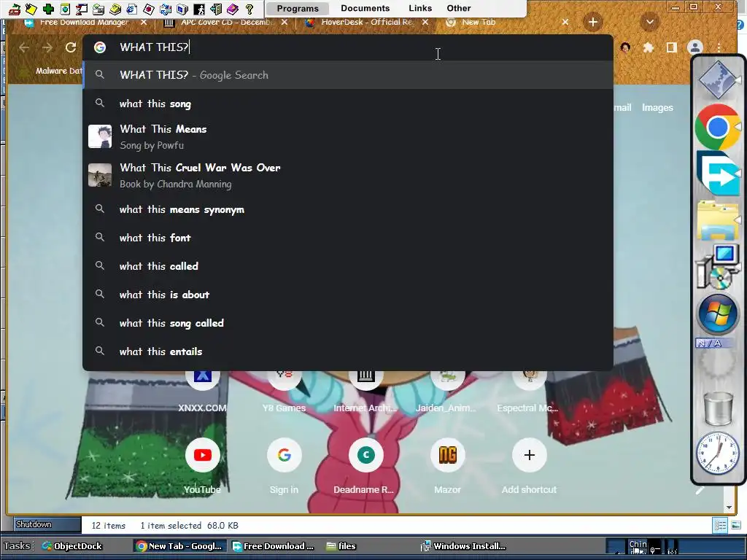Close the New Tab browser tab
The image size is (747, 560).
click(x=565, y=23)
